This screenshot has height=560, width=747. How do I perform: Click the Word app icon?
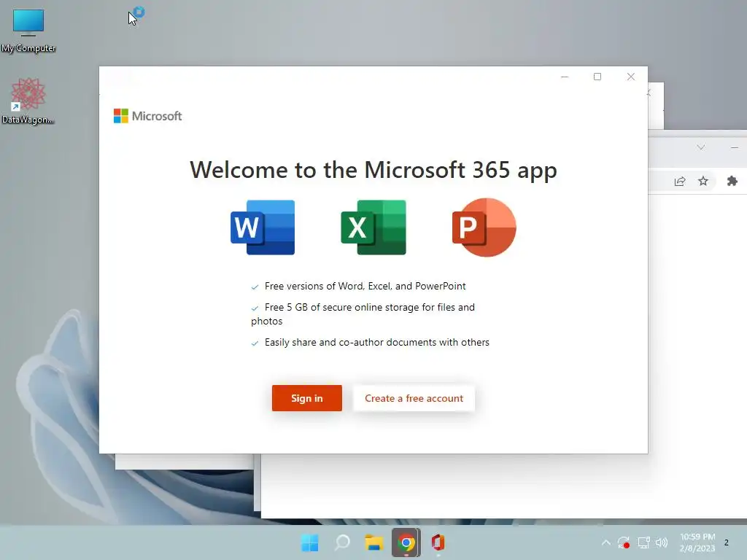(263, 227)
